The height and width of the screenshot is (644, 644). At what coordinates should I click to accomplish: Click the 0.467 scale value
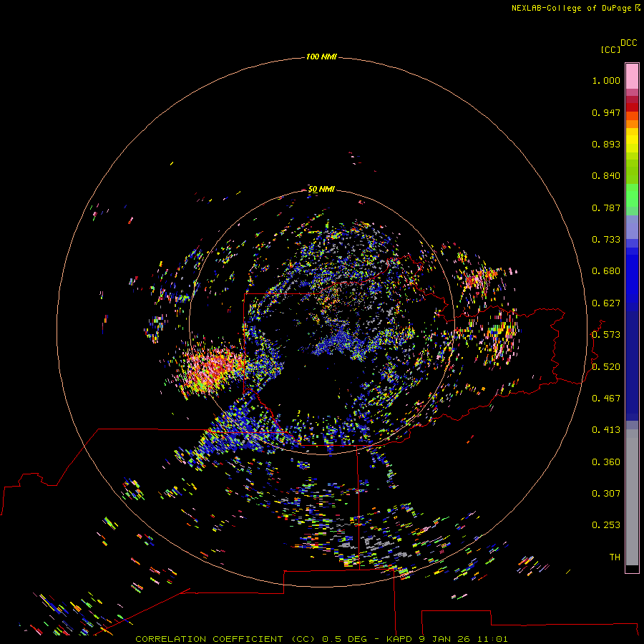click(606, 399)
